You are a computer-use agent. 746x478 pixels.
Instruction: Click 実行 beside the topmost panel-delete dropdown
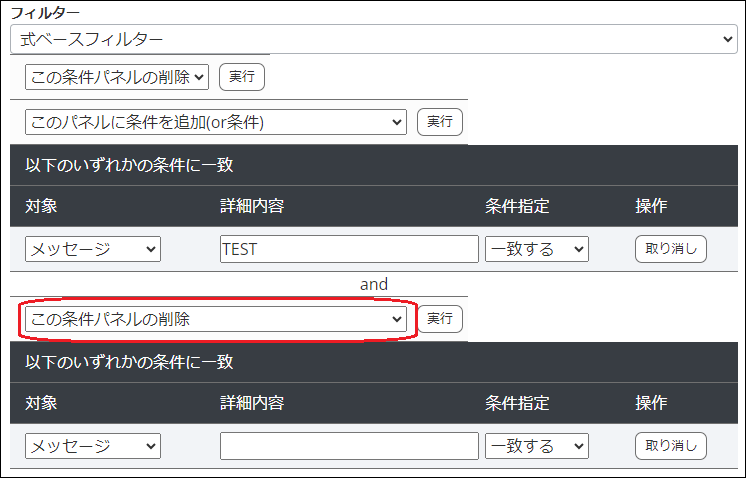[242, 76]
